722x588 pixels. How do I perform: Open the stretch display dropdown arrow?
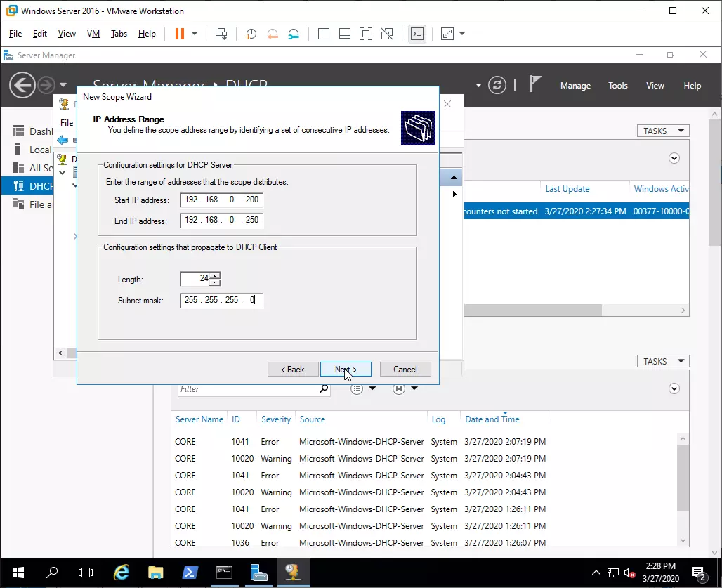point(462,34)
